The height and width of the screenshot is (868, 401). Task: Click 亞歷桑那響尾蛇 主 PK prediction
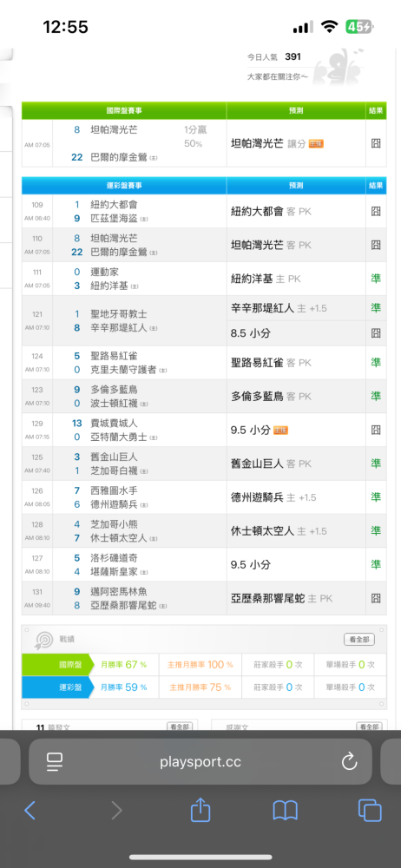[281, 598]
